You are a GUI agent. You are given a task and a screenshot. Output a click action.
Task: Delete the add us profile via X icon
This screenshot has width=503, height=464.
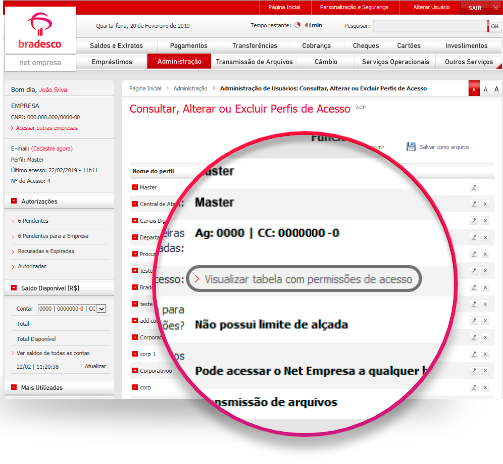point(485,321)
